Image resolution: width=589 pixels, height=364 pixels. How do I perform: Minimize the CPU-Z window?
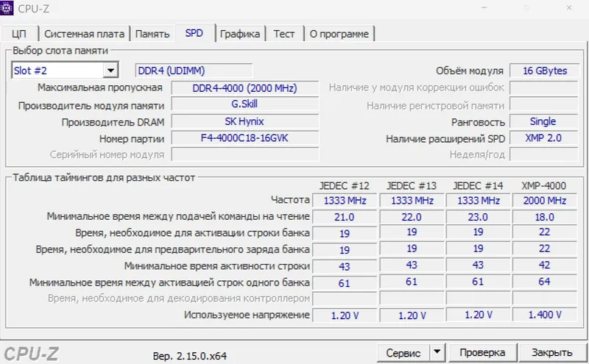tap(484, 7)
